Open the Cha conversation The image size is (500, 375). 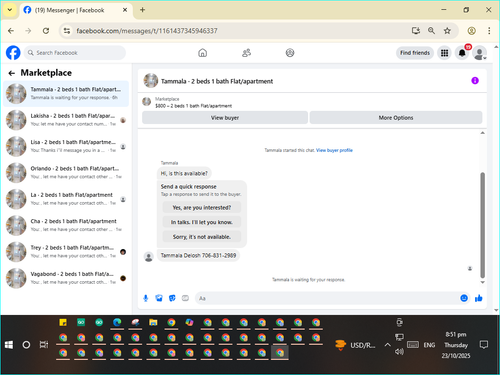tap(66, 225)
